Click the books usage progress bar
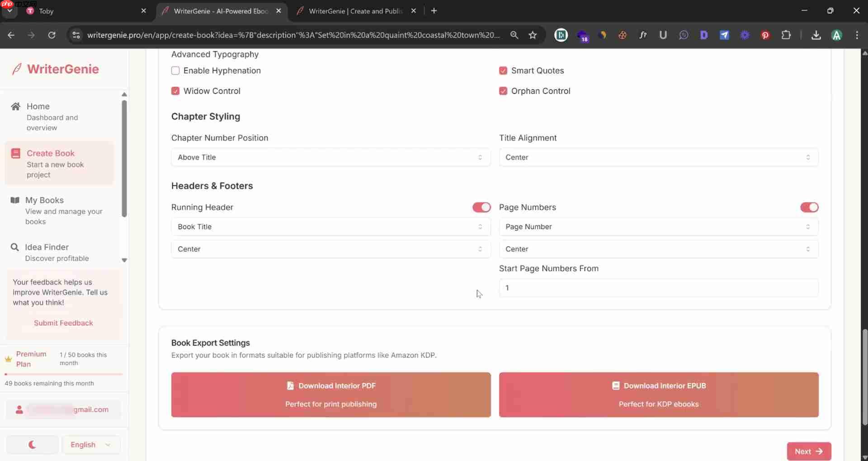The image size is (868, 461). [63, 374]
